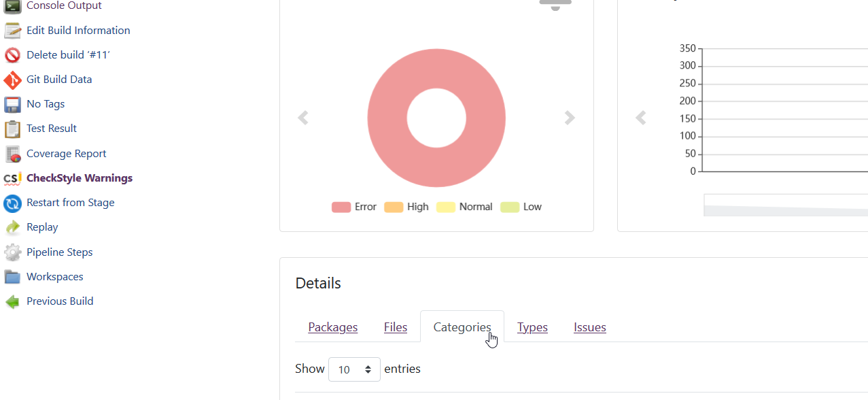This screenshot has width=868, height=400.
Task: Show the previous chart using the left arrow
Action: click(303, 117)
